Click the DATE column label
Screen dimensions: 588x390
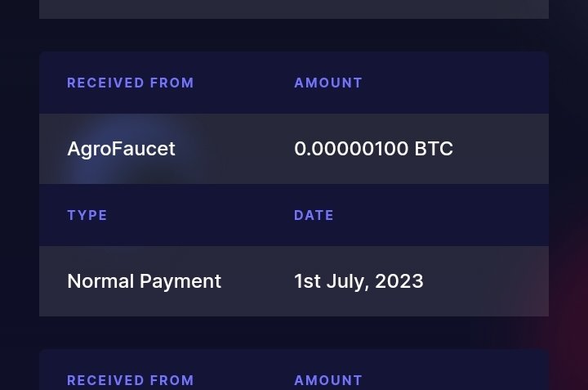pyautogui.click(x=314, y=216)
